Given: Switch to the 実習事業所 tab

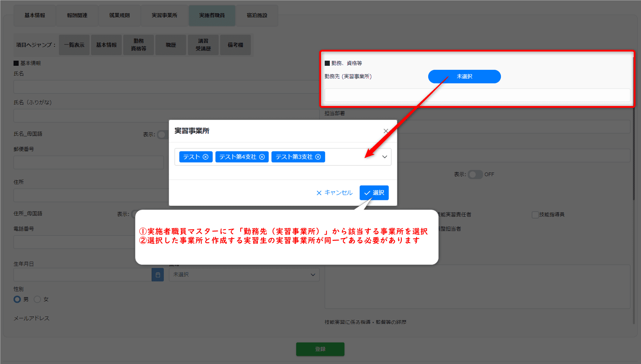Looking at the screenshot, I should click(x=164, y=15).
